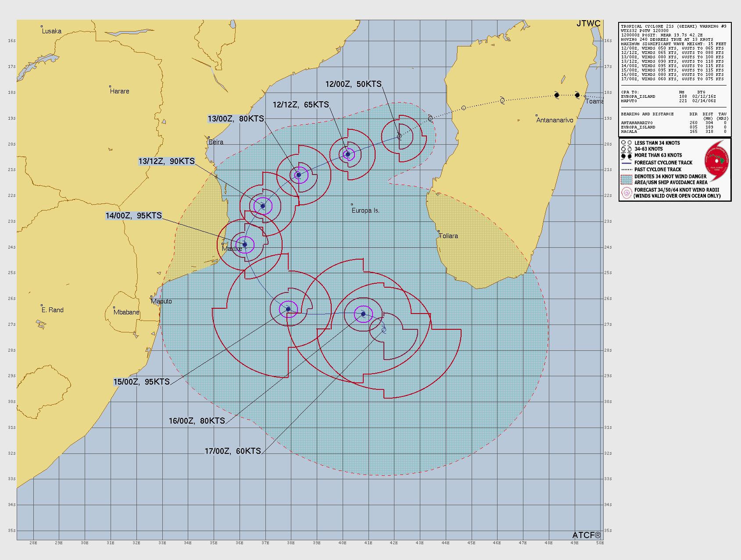Click the 'More than 63 knots' legend symbol
Viewport: 741px width, 560px height.
point(626,156)
